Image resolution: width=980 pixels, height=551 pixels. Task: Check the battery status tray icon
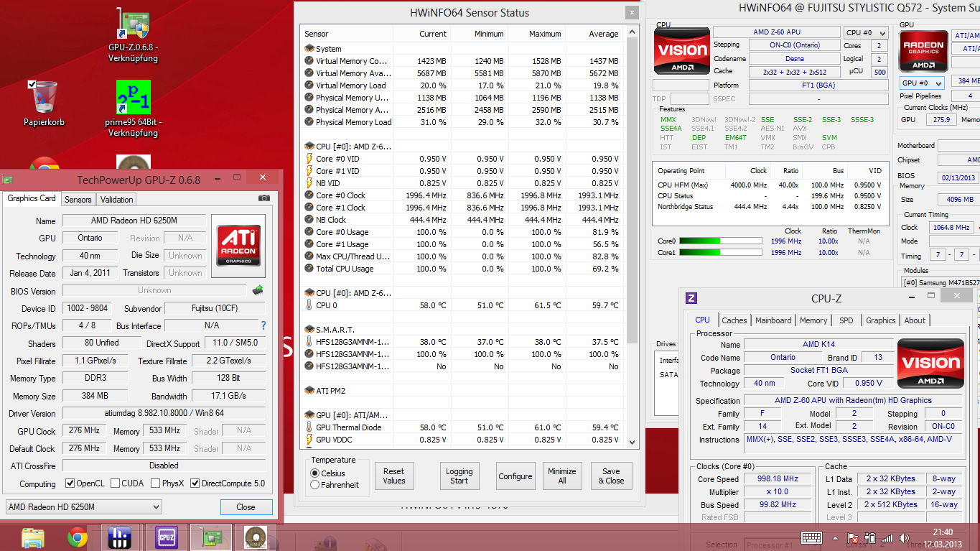pos(871,537)
